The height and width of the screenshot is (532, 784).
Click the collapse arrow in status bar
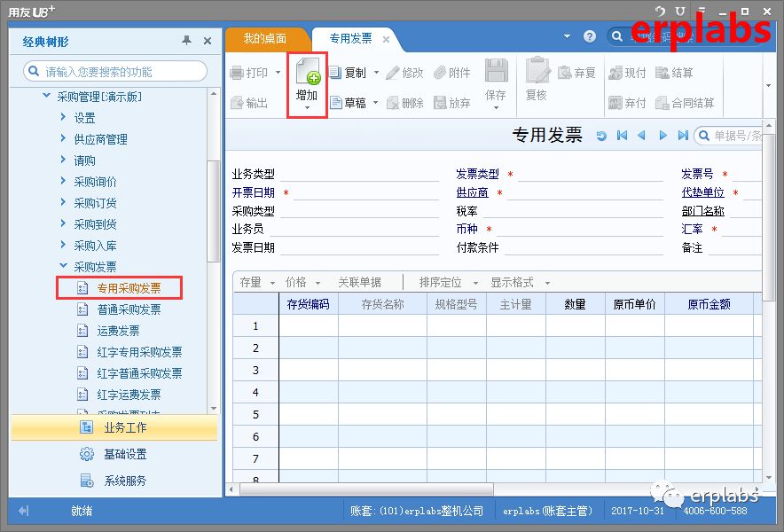click(23, 511)
